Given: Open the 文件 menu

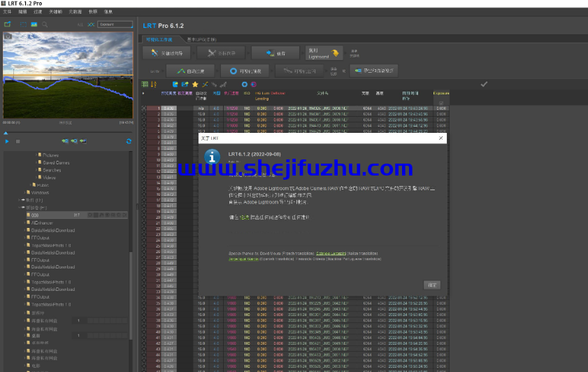Looking at the screenshot, I should pyautogui.click(x=7, y=12).
